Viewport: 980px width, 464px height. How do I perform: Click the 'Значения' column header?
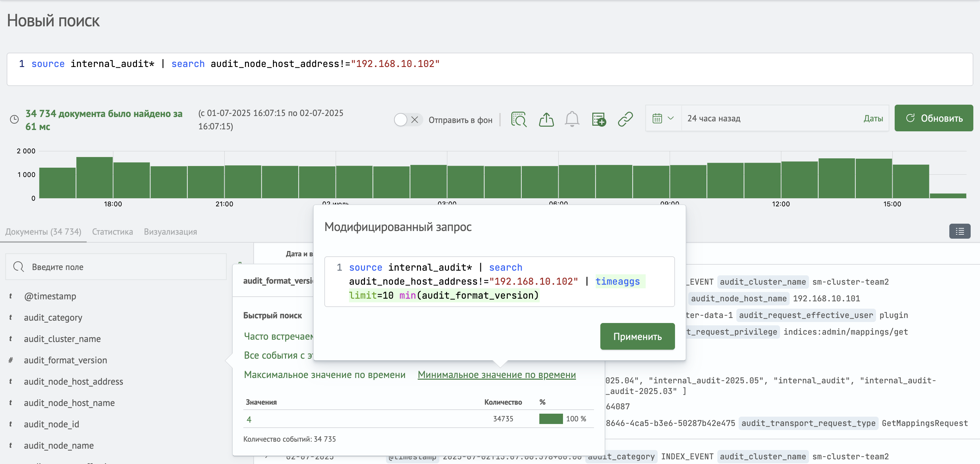261,402
